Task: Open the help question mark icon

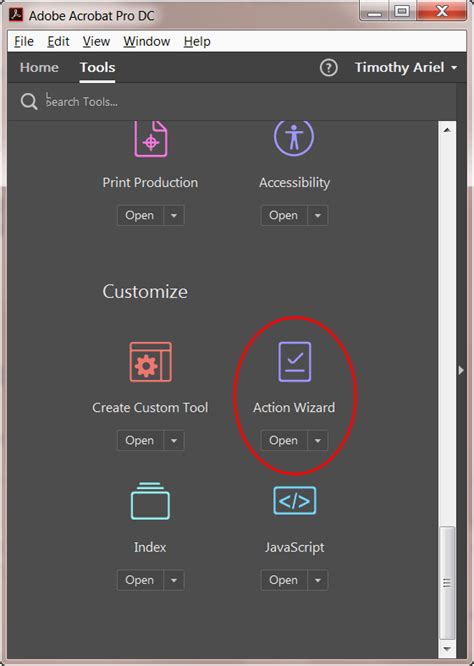Action: pos(329,68)
